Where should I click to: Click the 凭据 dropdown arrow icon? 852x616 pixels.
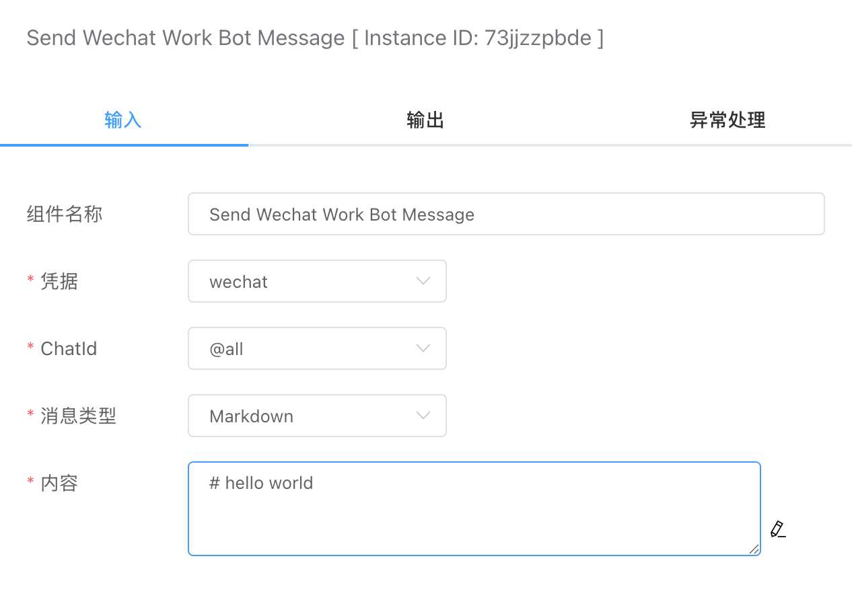pos(423,281)
